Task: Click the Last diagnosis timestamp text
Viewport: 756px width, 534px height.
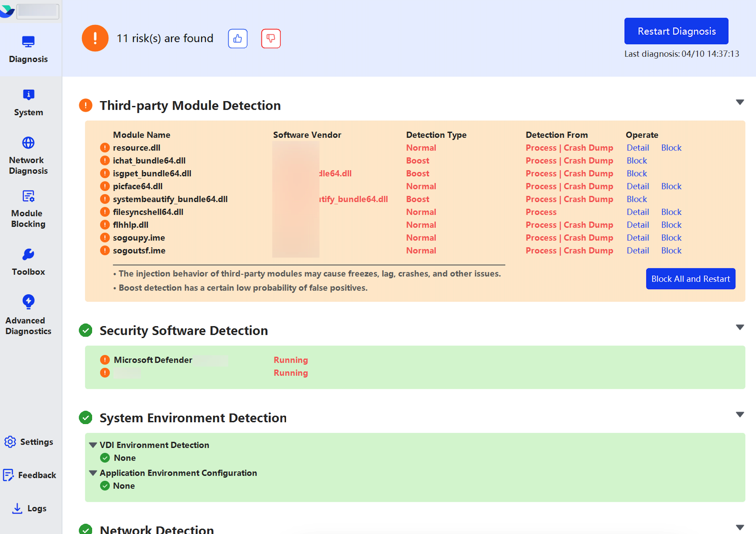Action: coord(682,54)
